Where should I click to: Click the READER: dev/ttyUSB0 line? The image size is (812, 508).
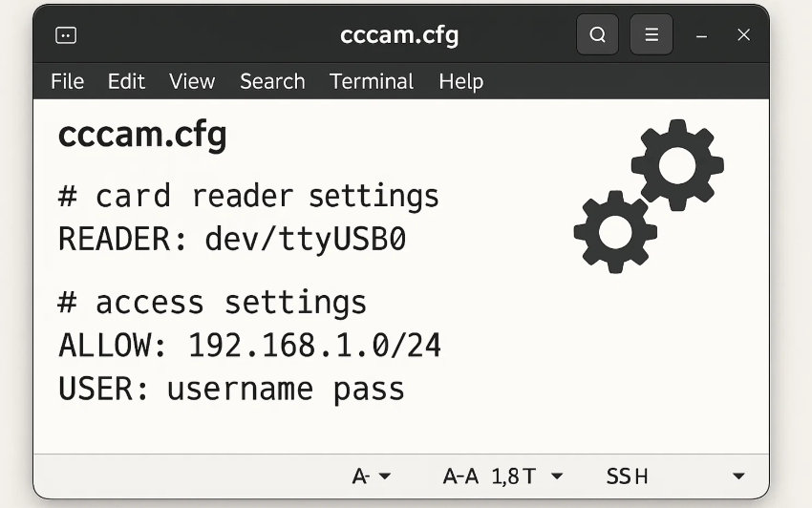pyautogui.click(x=232, y=239)
